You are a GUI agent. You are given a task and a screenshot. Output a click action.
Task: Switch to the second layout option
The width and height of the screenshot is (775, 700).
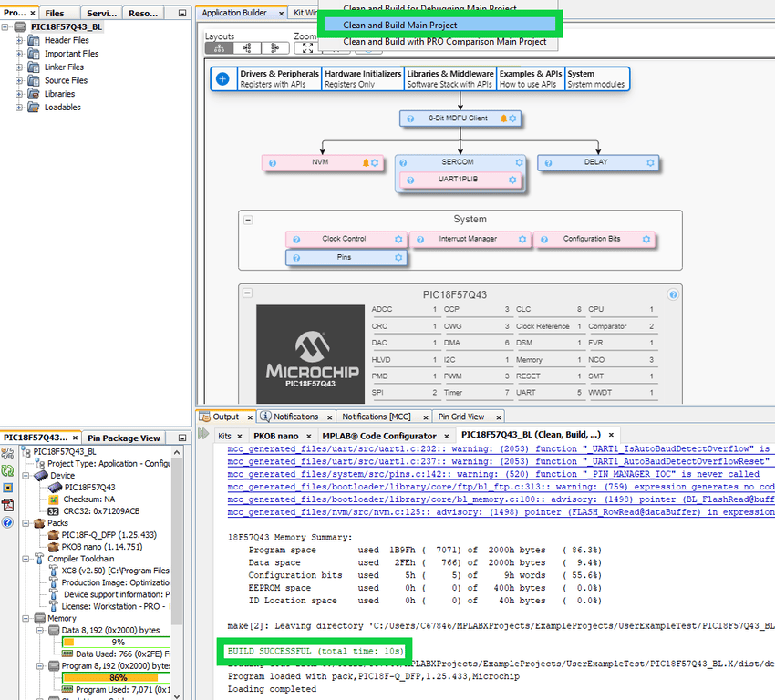point(247,48)
